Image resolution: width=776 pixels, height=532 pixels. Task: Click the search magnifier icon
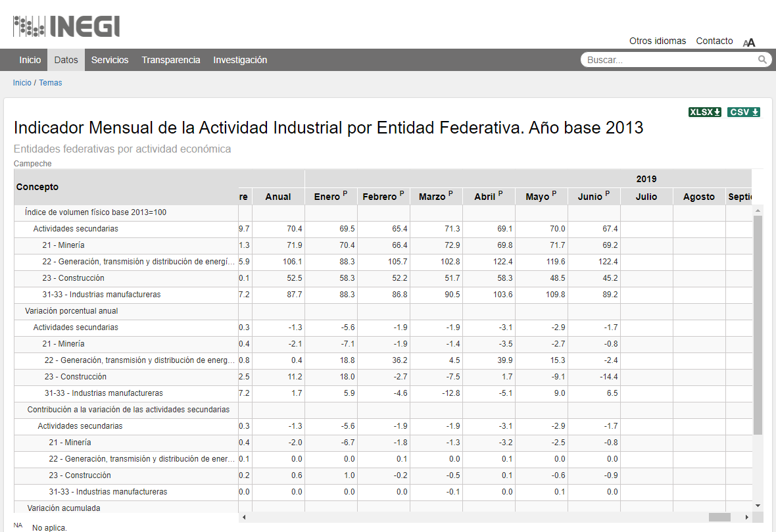(762, 60)
